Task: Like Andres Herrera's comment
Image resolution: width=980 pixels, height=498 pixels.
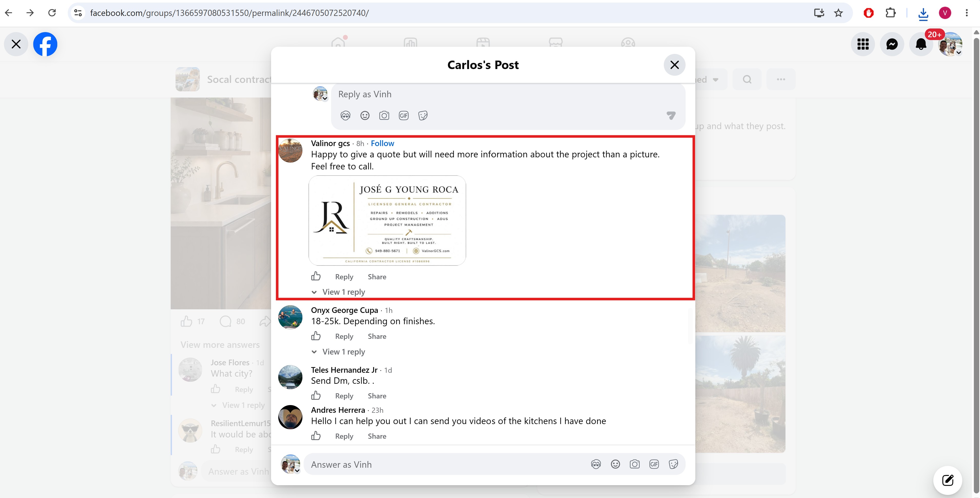Action: tap(316, 436)
